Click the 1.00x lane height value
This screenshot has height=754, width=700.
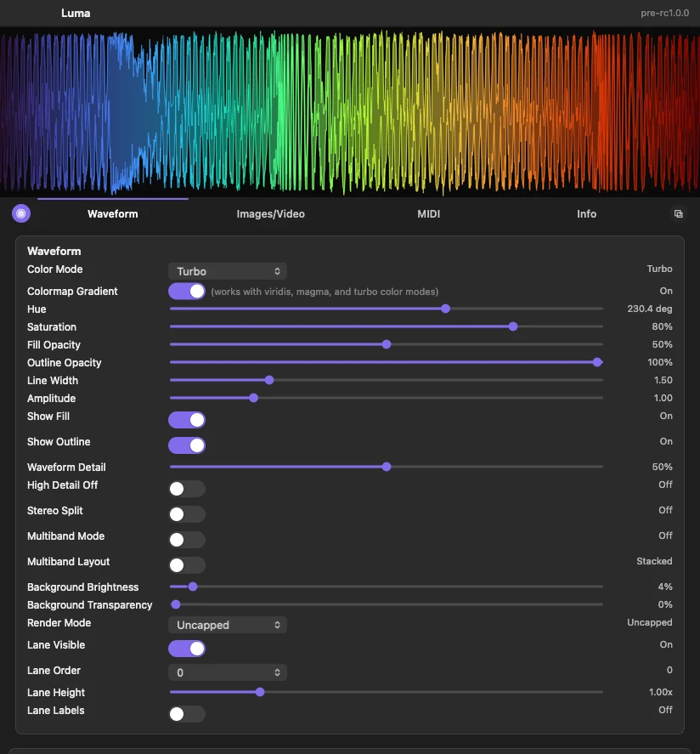661,692
